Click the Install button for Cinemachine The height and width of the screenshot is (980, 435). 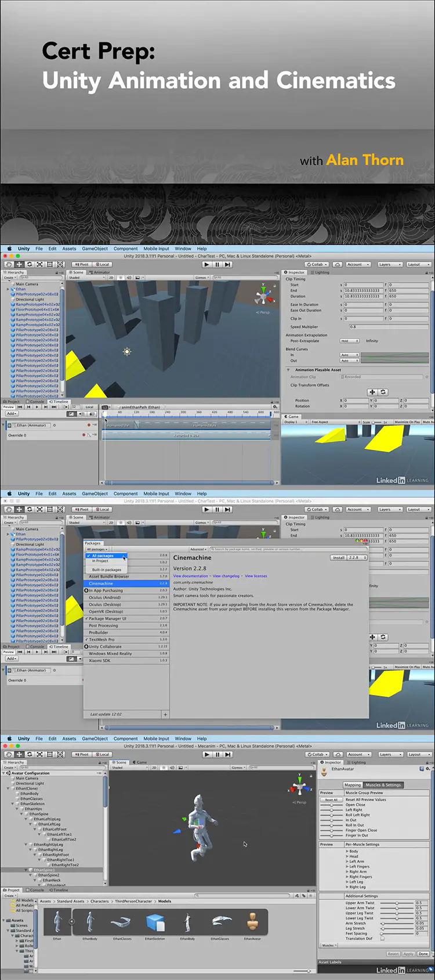(339, 557)
